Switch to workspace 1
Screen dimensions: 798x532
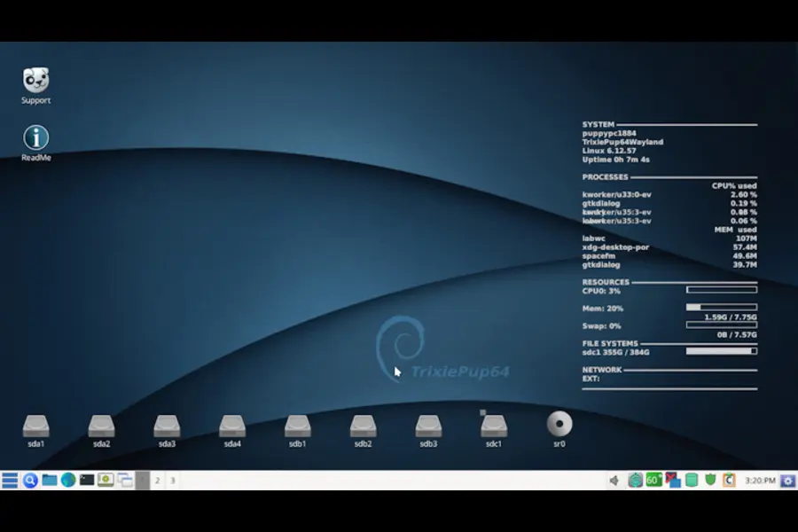(143, 480)
